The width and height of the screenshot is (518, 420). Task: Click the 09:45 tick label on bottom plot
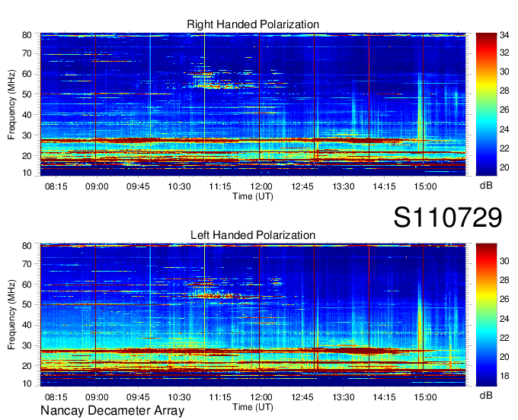(x=138, y=397)
